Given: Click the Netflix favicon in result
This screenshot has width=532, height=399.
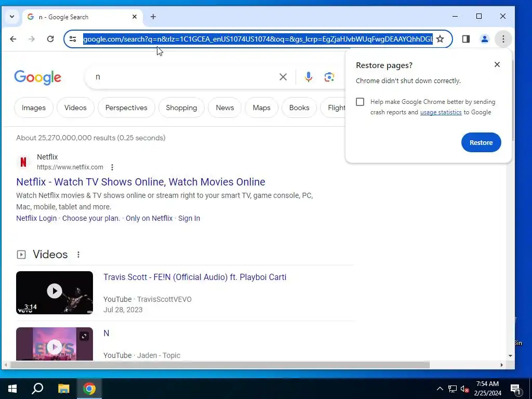Looking at the screenshot, I should tap(23, 162).
